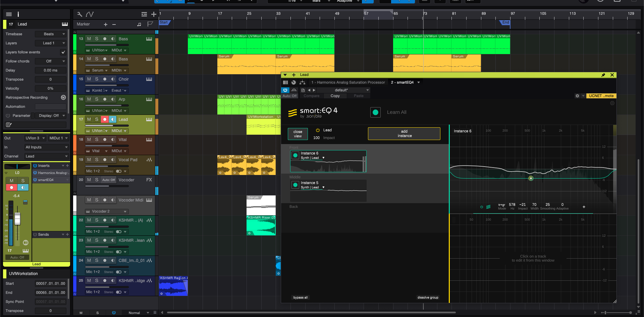
Task: Open the All Inputs dropdown
Action: pyautogui.click(x=47, y=147)
